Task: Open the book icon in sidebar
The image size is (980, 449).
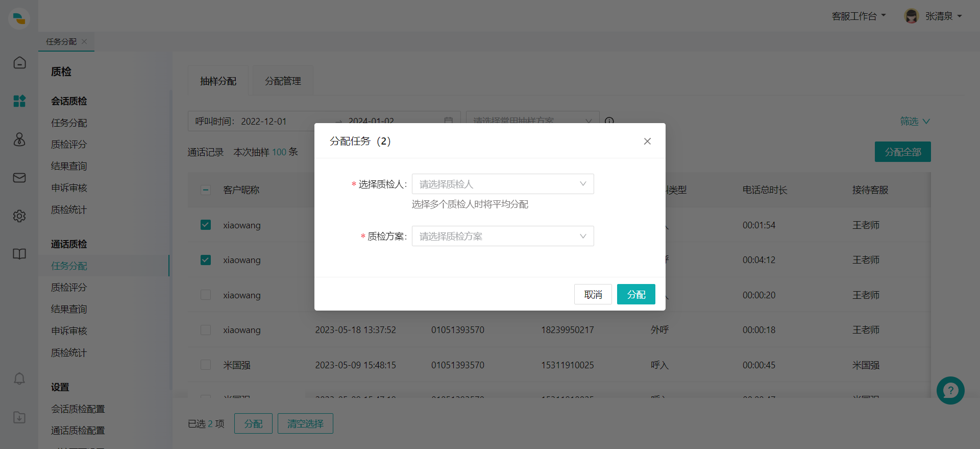Action: (x=19, y=254)
